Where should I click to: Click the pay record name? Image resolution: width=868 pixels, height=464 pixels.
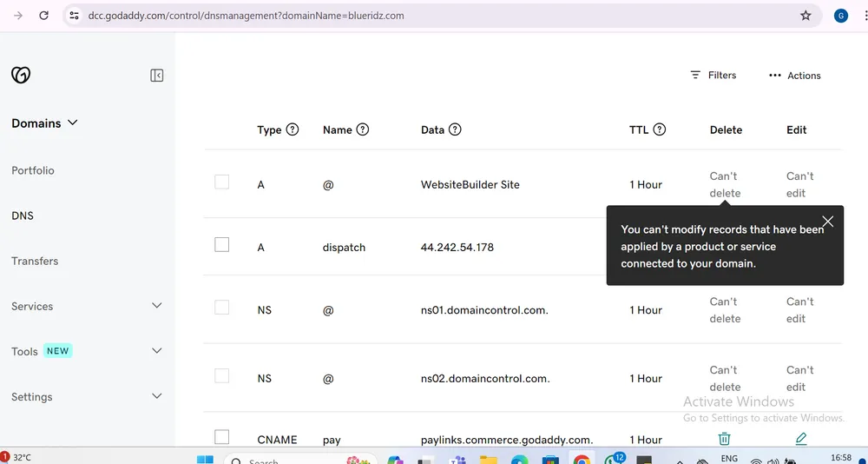pos(332,441)
